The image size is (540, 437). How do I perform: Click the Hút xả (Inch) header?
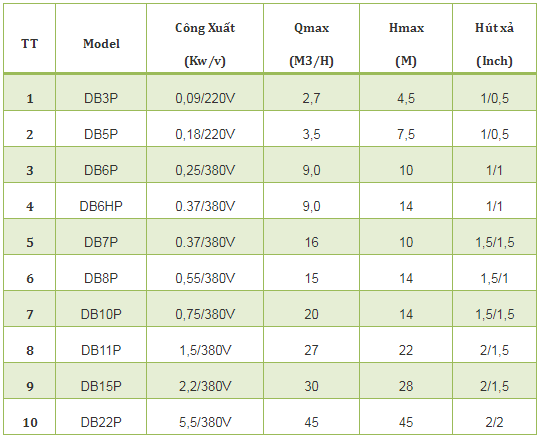494,44
